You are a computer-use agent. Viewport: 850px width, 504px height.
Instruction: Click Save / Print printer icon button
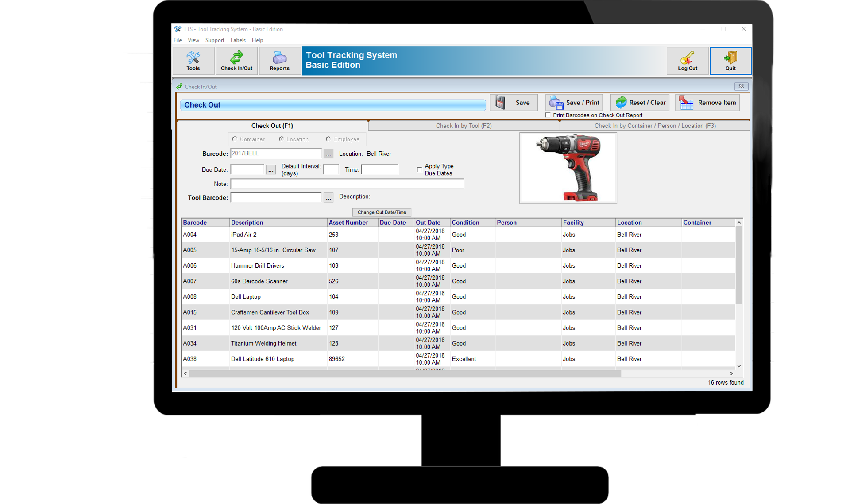574,103
